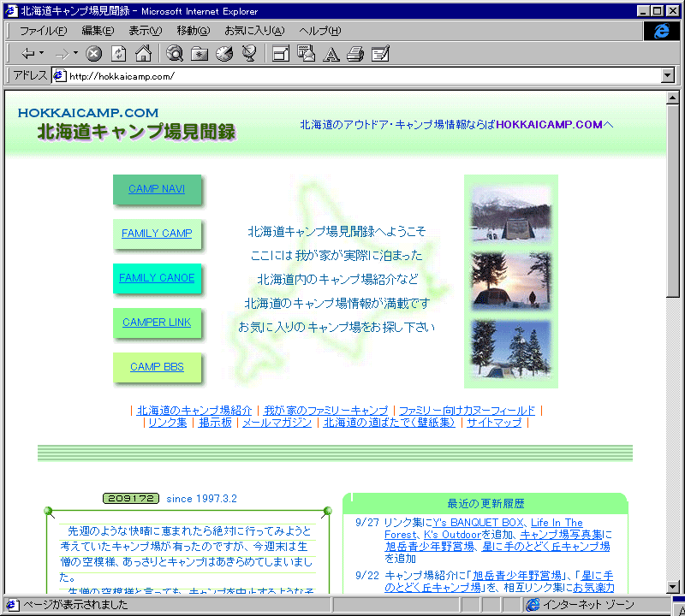Open the メールマガジン link
685x616 pixels.
point(277,423)
